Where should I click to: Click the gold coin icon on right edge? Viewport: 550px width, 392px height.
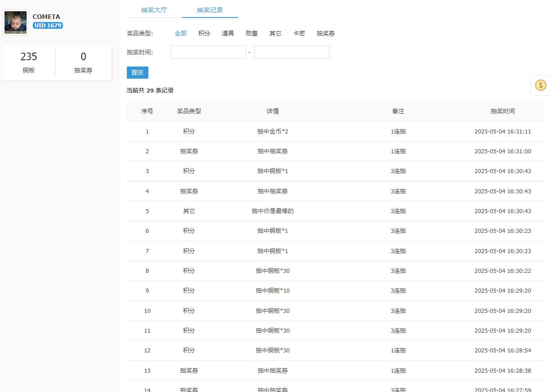pyautogui.click(x=540, y=85)
